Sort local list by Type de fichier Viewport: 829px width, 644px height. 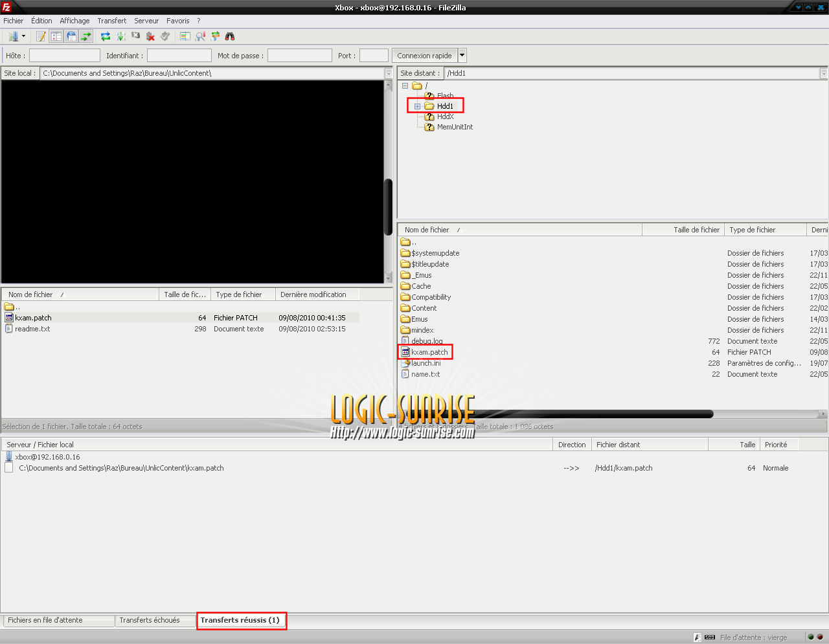point(243,294)
